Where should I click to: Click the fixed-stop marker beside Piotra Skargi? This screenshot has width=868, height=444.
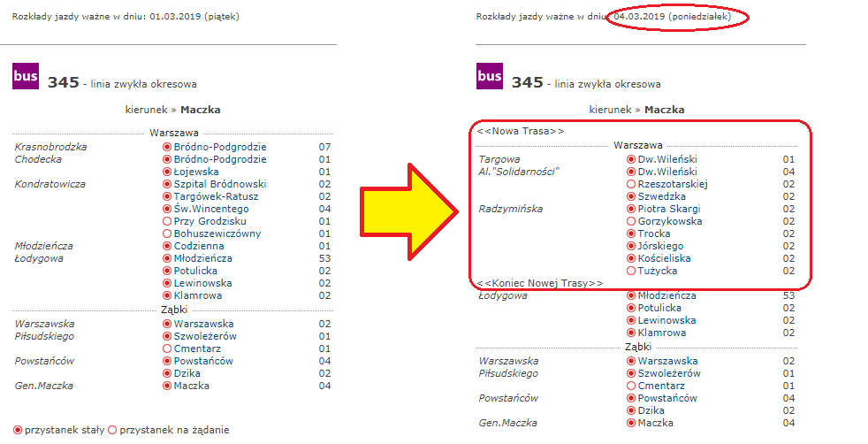pos(631,209)
